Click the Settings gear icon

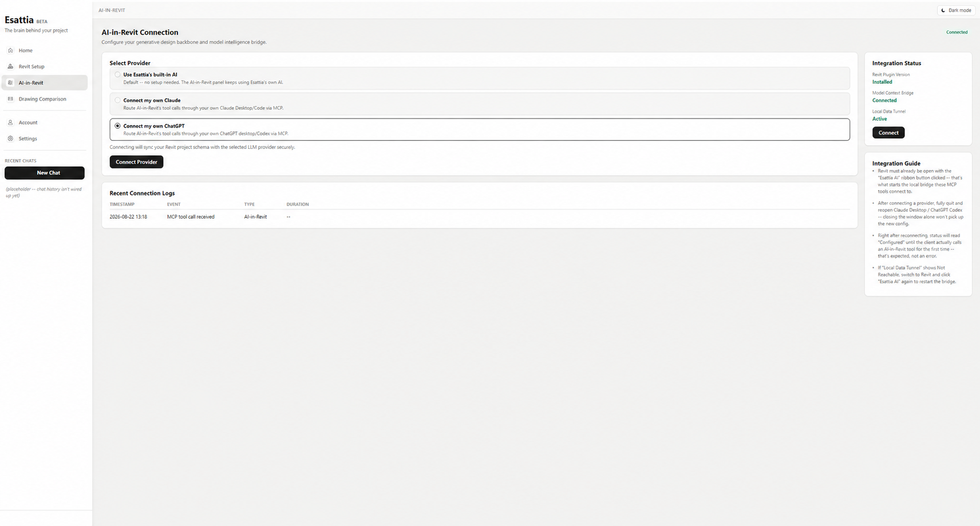coord(10,139)
